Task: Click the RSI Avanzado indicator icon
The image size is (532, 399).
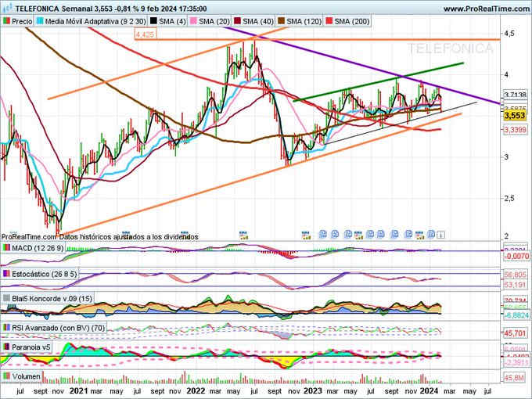Action: coord(6,328)
